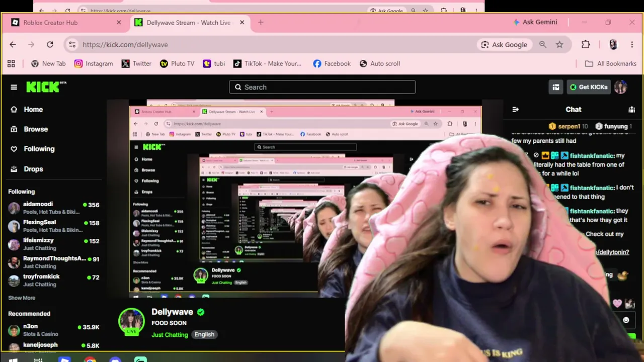The height and width of the screenshot is (362, 644).
Task: Open the Just Chatting category link
Action: (170, 335)
